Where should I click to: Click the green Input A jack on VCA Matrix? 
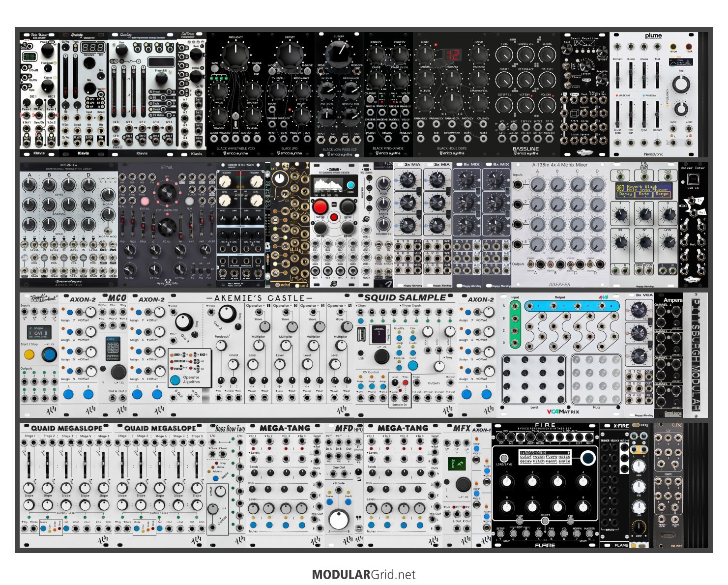click(515, 306)
